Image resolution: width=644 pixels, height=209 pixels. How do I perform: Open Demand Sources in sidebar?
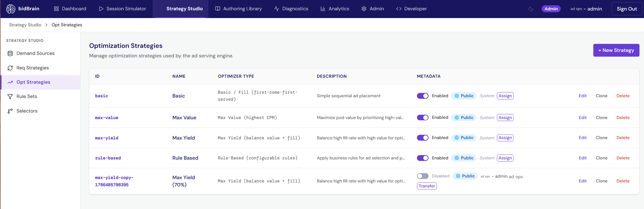[x=40, y=53]
